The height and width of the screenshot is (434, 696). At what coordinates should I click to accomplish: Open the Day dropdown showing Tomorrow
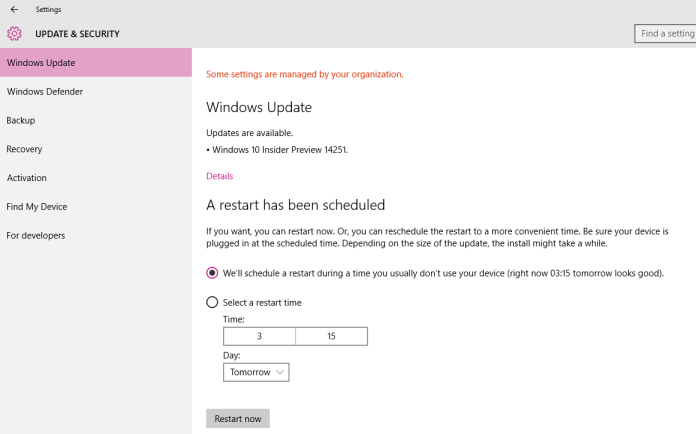point(256,372)
